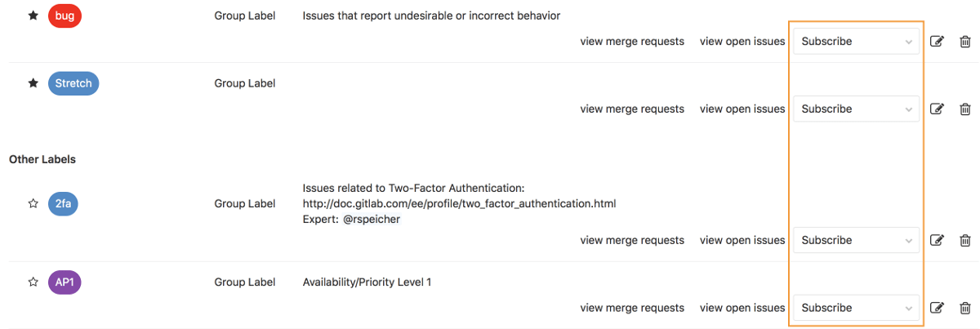Unstar the bug label
The height and width of the screenshot is (329, 980).
[33, 16]
